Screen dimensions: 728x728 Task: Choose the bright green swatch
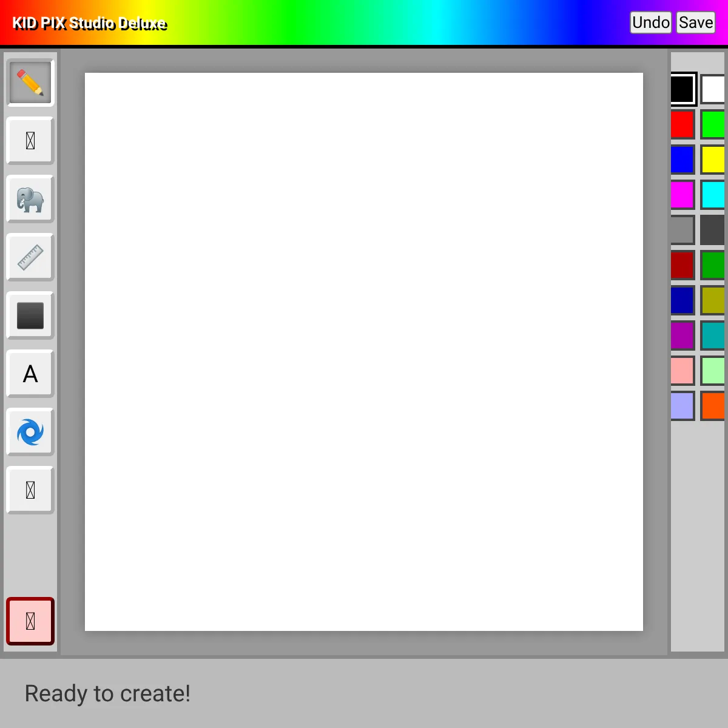pyautogui.click(x=713, y=124)
